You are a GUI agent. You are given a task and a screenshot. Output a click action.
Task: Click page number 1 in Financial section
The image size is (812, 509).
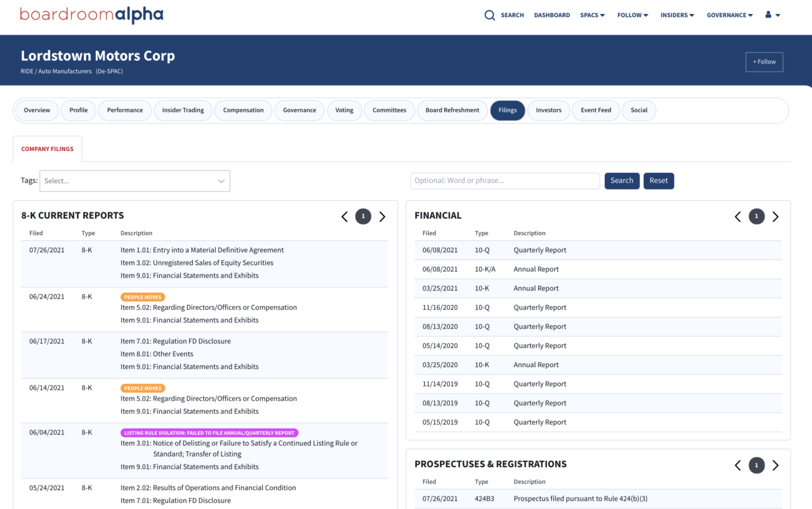coord(756,216)
